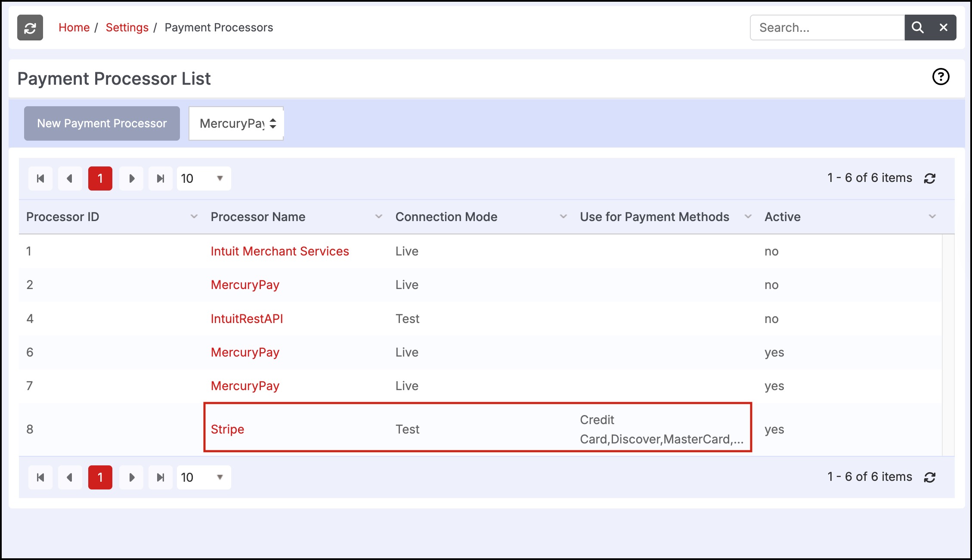
Task: Clear search with the X icon
Action: [943, 28]
